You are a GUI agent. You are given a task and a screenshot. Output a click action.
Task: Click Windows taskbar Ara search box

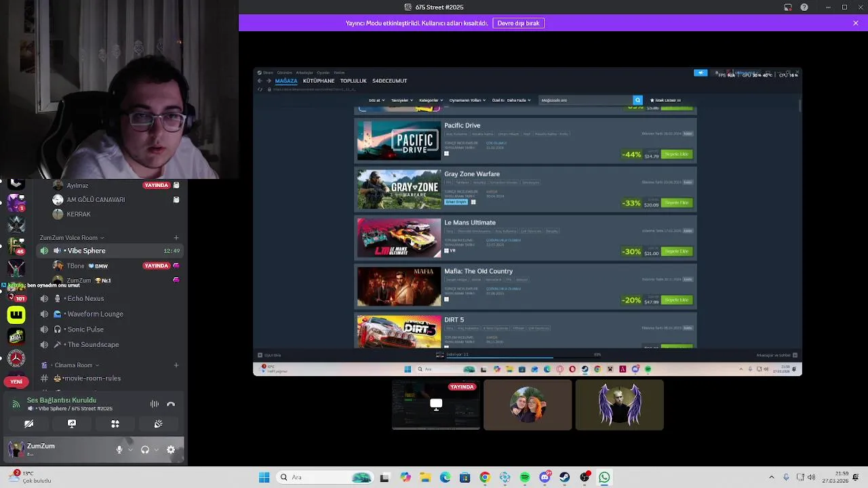(325, 477)
